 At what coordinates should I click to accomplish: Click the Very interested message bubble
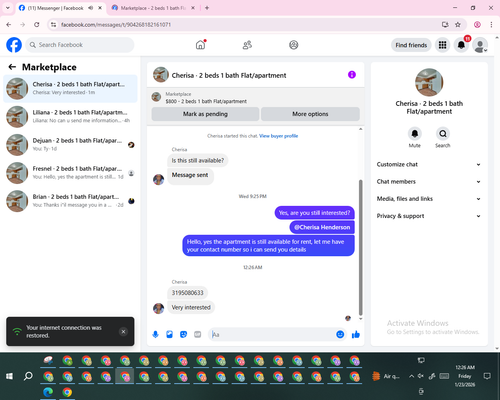191,307
